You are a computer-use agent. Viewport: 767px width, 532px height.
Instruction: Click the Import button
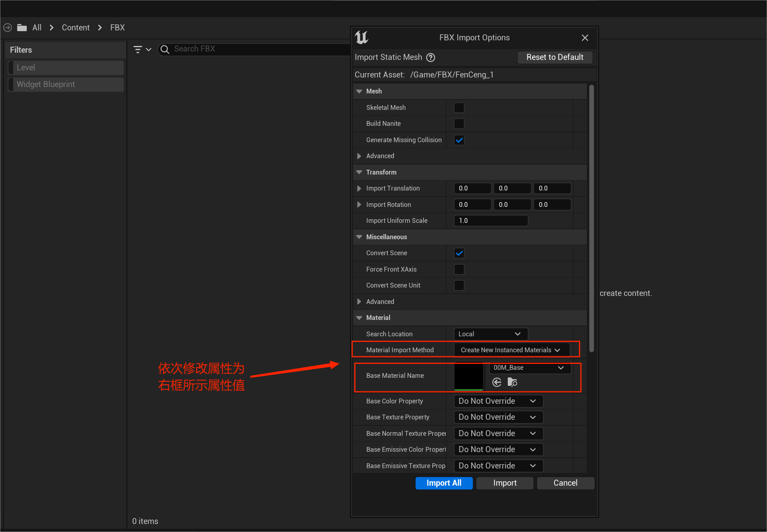point(505,483)
